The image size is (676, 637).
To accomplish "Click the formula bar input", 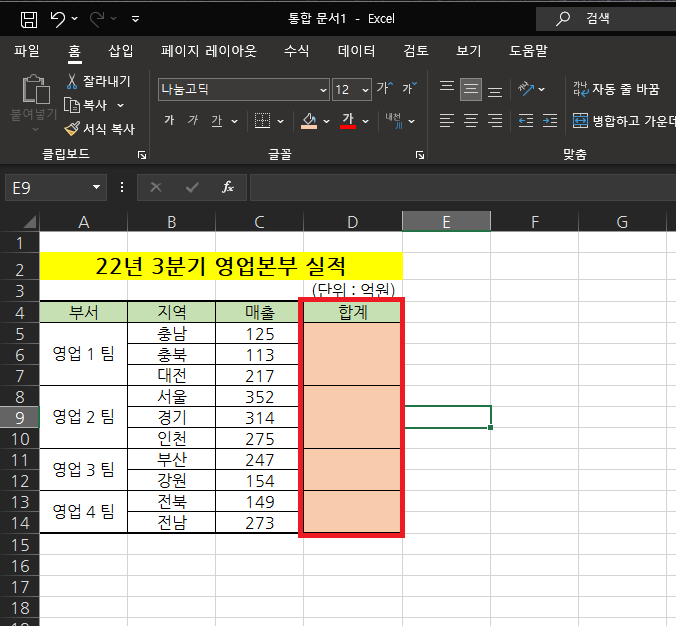I will [463, 187].
